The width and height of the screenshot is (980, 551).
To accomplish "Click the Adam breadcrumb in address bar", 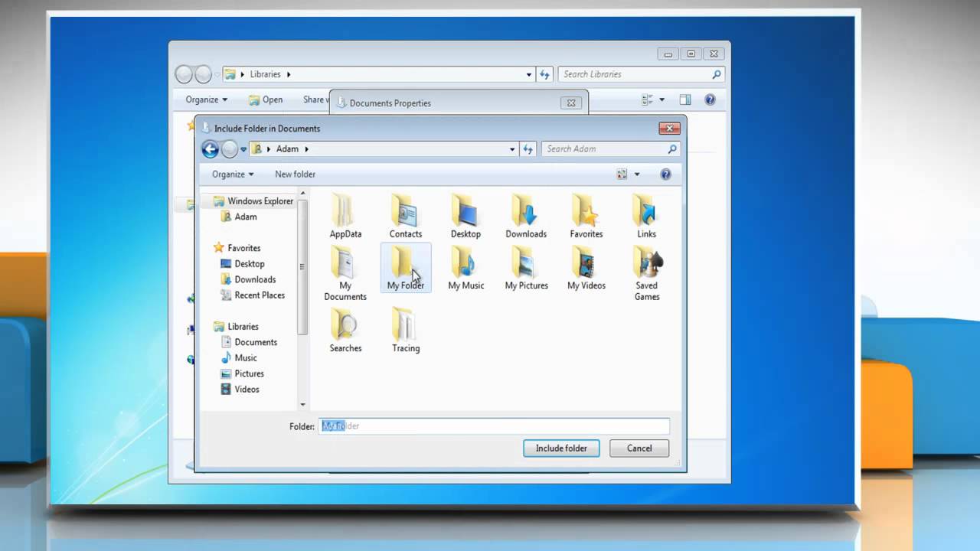I will (x=287, y=149).
